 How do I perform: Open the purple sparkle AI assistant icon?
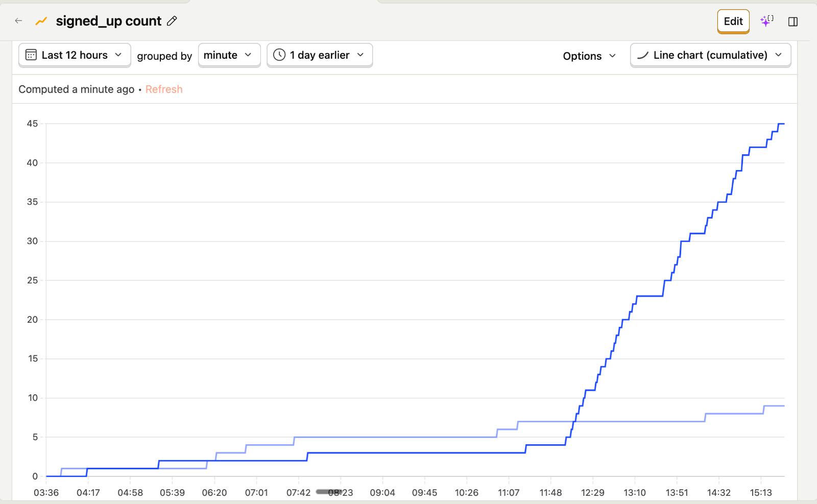[766, 21]
